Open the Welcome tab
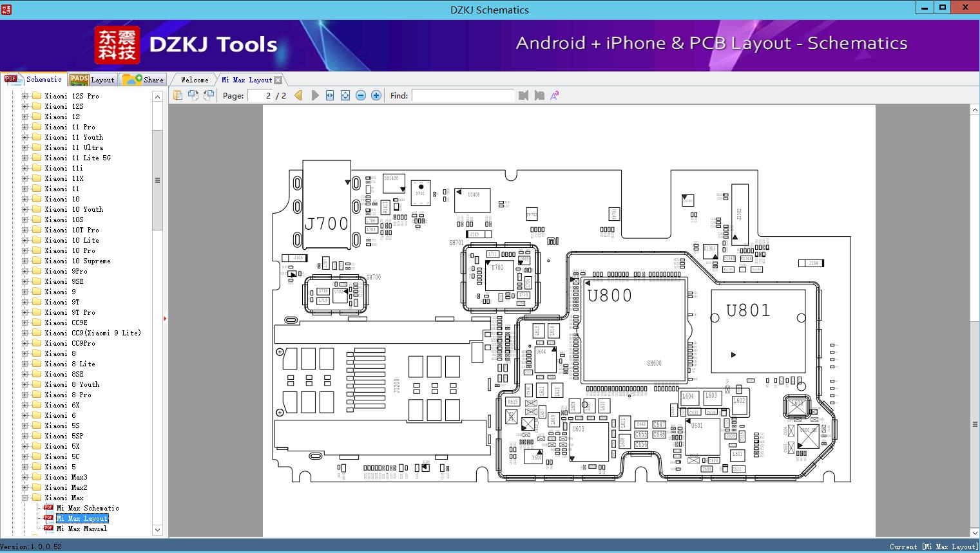Screen dimensions: 980x553 tap(193, 79)
